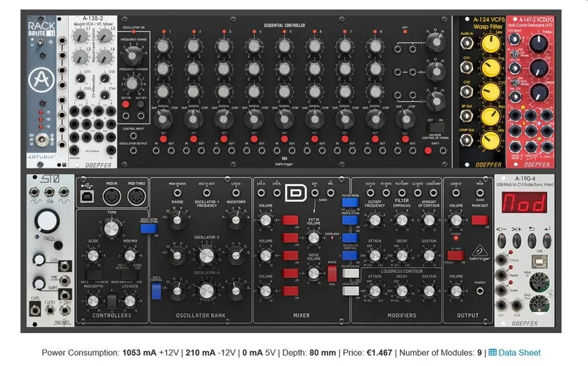Flip the red White/Pink noise switch

pos(332,274)
